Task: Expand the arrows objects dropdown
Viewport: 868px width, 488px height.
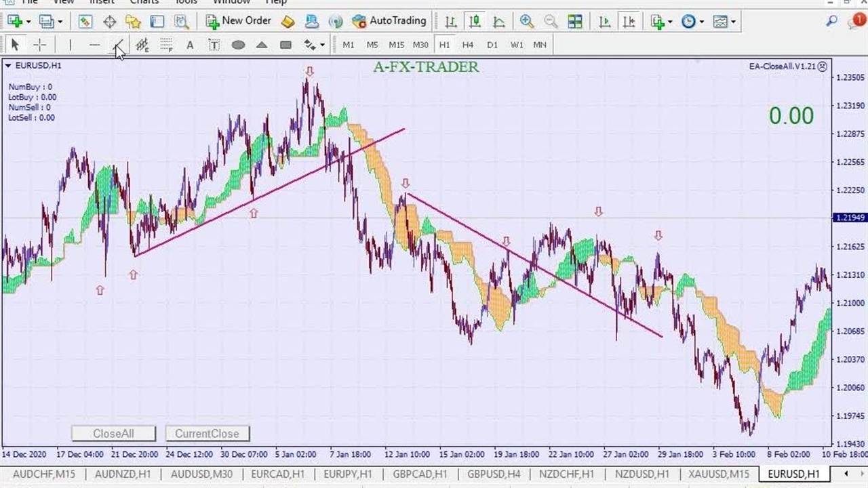Action: coord(322,45)
